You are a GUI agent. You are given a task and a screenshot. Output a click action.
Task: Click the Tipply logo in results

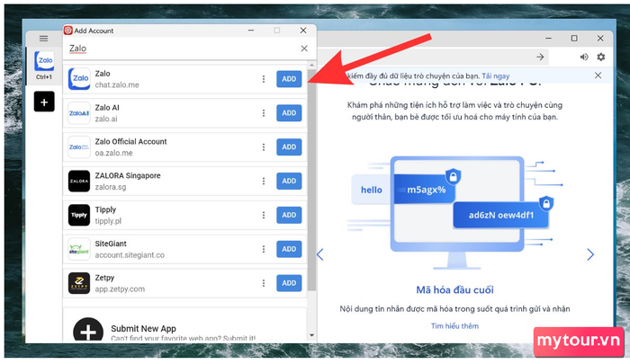(x=79, y=215)
